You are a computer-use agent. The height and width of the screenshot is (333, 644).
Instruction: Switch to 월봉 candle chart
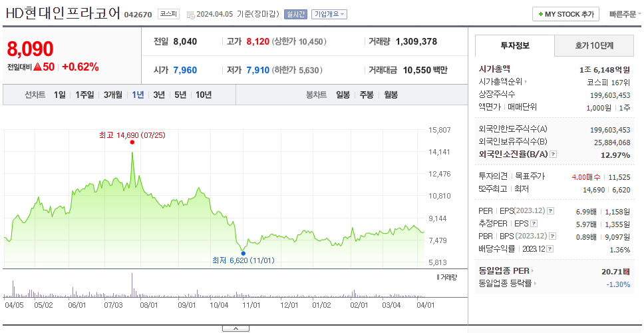point(391,95)
